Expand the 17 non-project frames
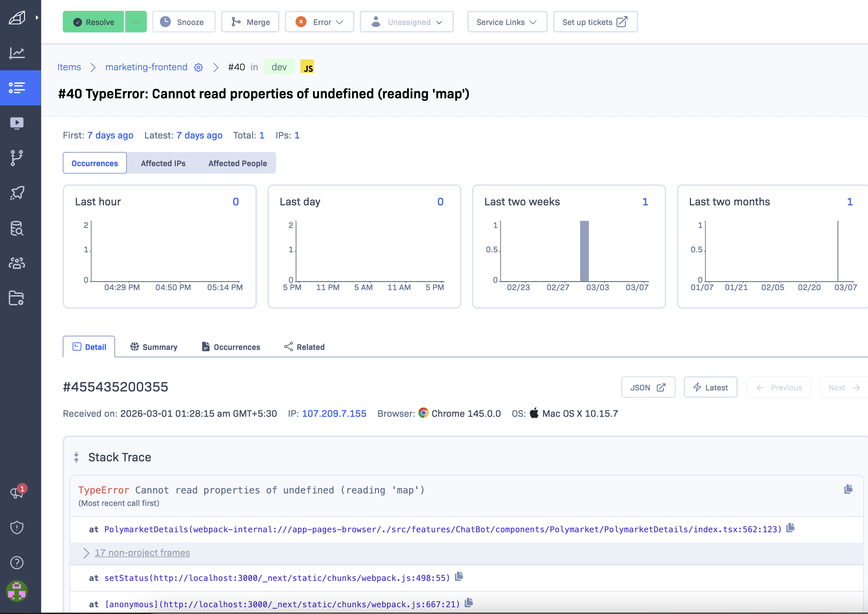 [142, 553]
